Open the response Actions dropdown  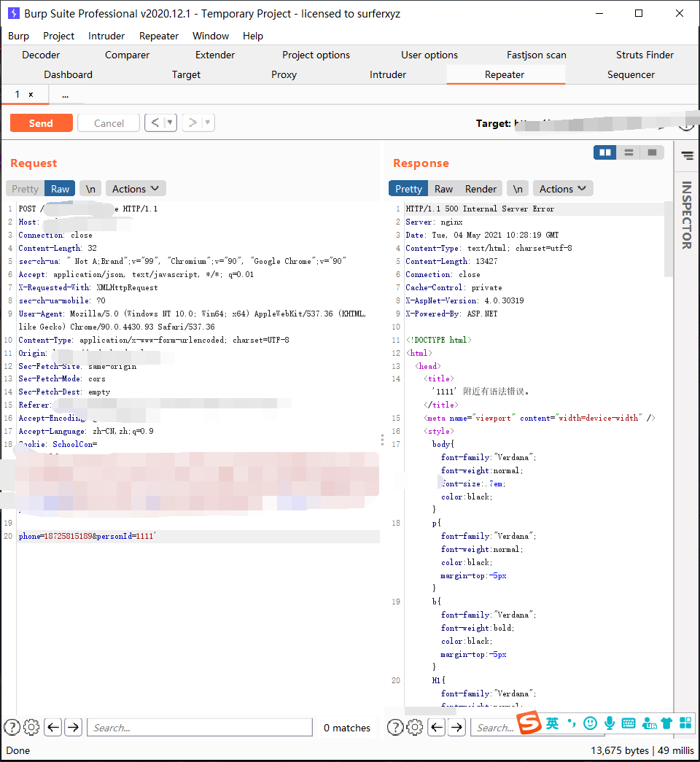click(563, 189)
